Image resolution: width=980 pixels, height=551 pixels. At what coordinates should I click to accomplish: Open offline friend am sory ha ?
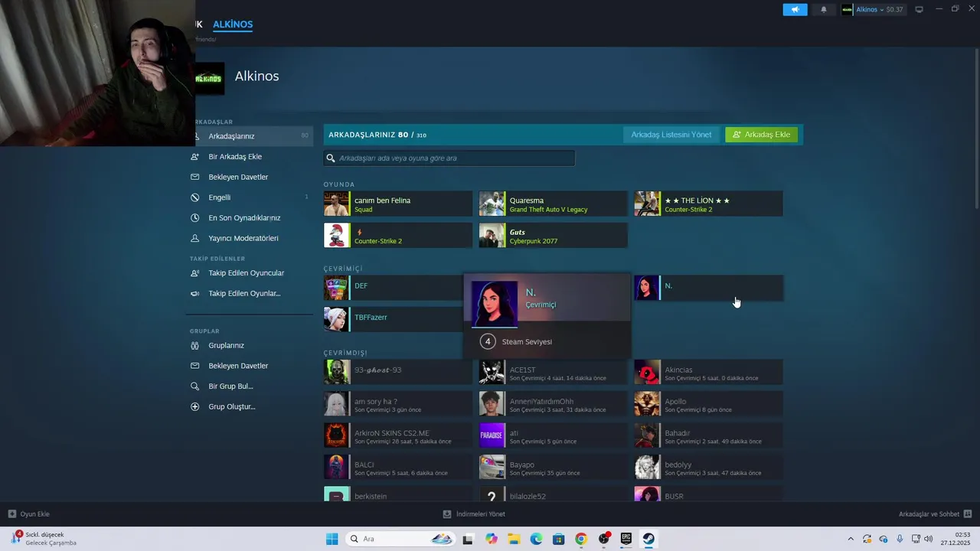[398, 404]
